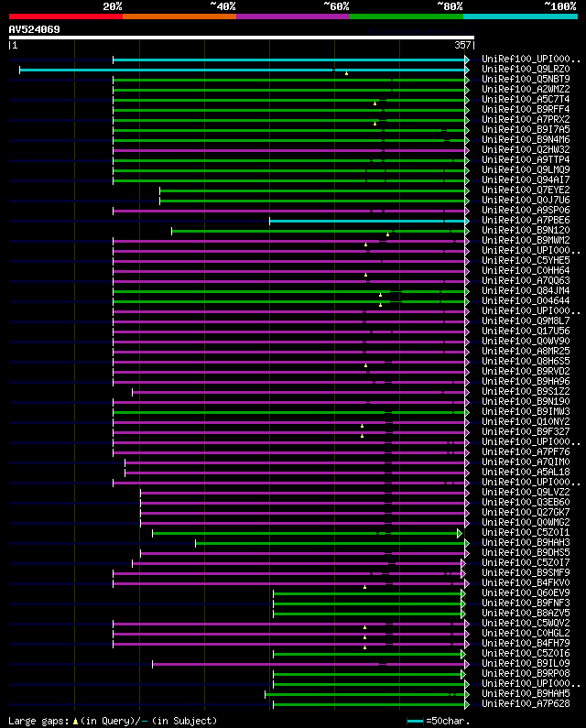This screenshot has height=728, width=586.
Task: Open hit UniRef100_A7QIM0
Action: tap(526, 462)
